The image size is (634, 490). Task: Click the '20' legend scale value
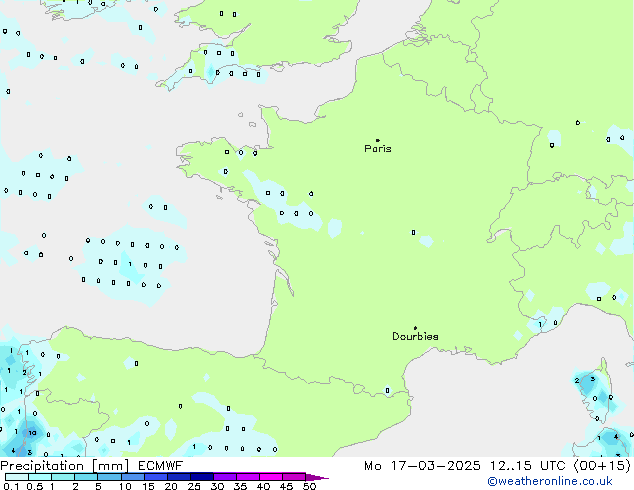(x=171, y=486)
